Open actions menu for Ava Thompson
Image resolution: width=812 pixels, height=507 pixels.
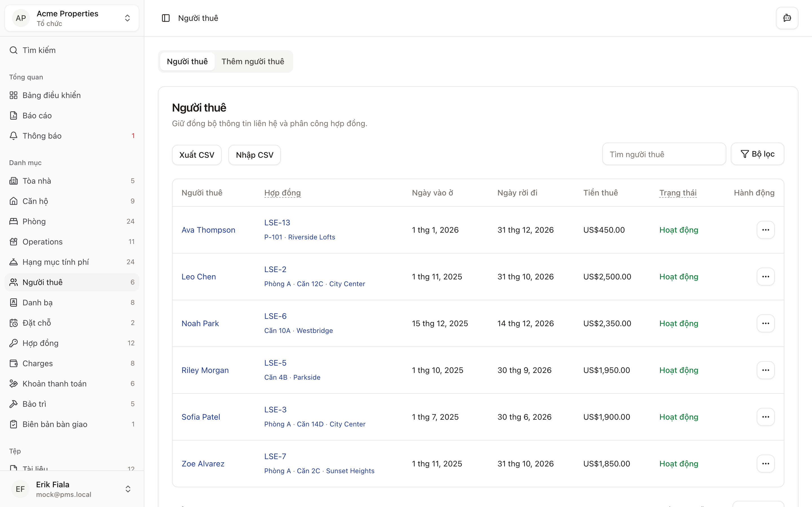click(x=765, y=230)
